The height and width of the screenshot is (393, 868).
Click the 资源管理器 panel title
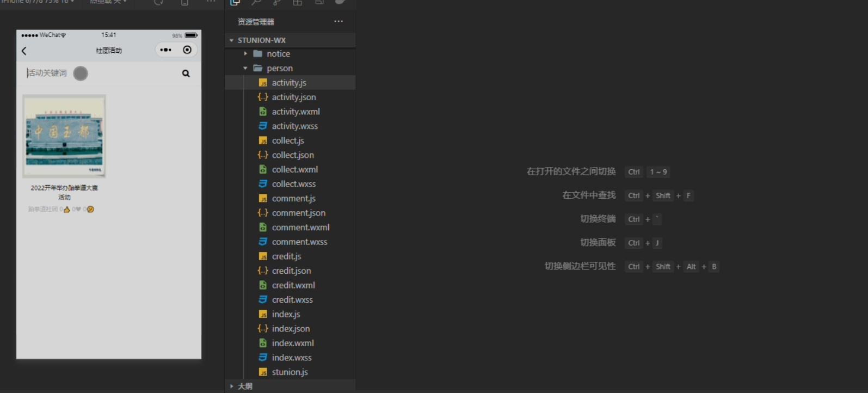click(256, 22)
